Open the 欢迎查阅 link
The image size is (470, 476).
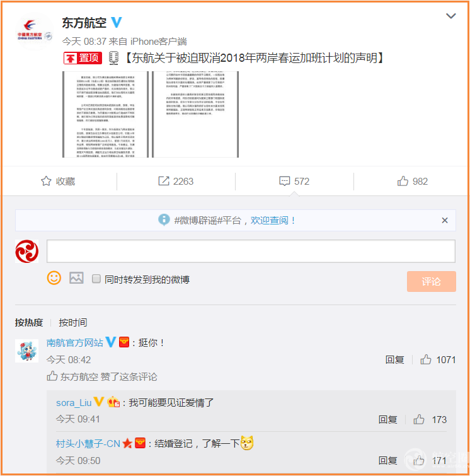270,220
